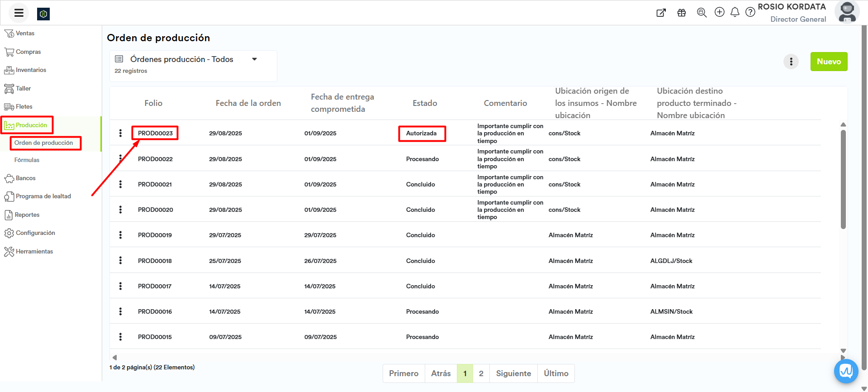Open the Reportes sidebar menu

click(x=27, y=215)
